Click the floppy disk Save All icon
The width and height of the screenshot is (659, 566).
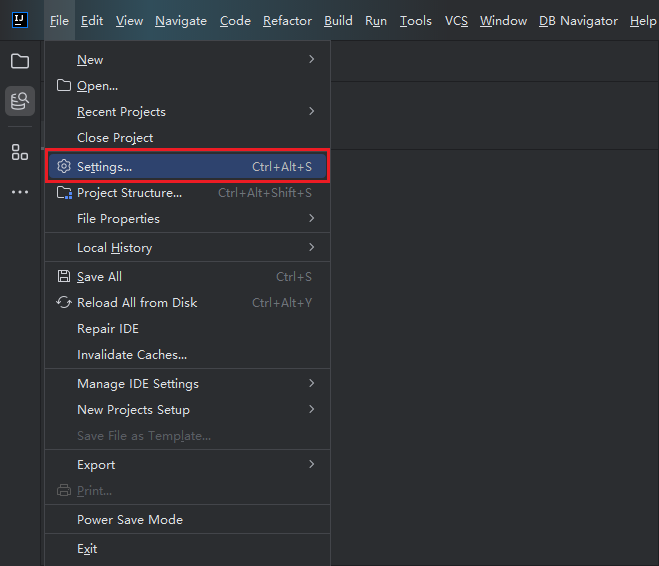64,276
